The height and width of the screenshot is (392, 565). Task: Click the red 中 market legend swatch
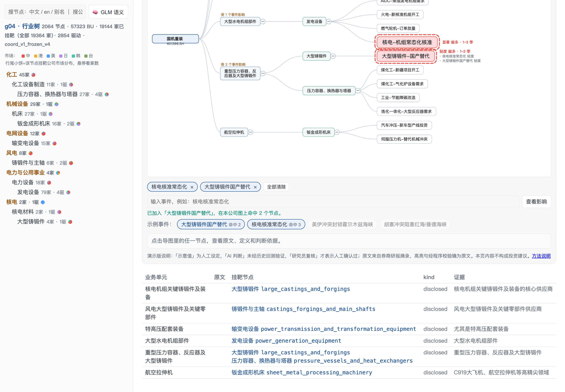click(23, 56)
